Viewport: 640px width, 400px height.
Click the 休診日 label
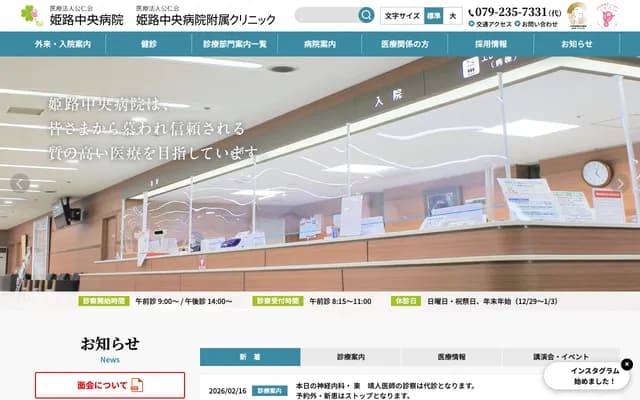click(x=406, y=301)
